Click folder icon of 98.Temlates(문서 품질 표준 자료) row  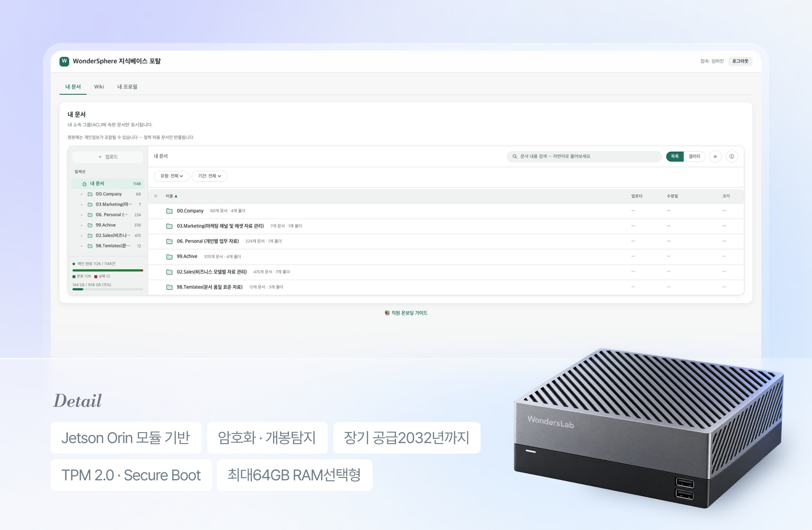pos(169,287)
